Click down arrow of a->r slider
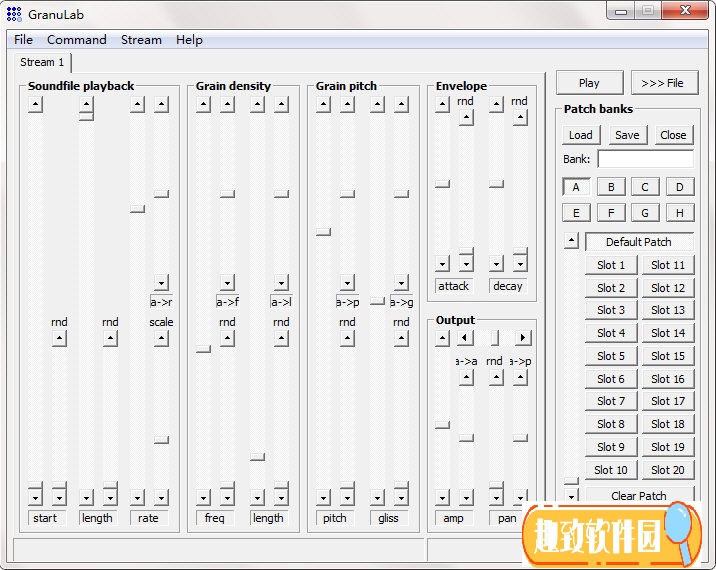 [x=161, y=283]
